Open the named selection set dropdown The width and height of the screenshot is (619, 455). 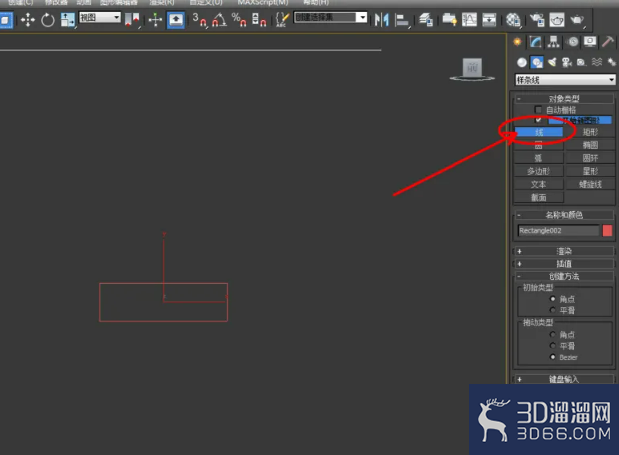pos(330,17)
